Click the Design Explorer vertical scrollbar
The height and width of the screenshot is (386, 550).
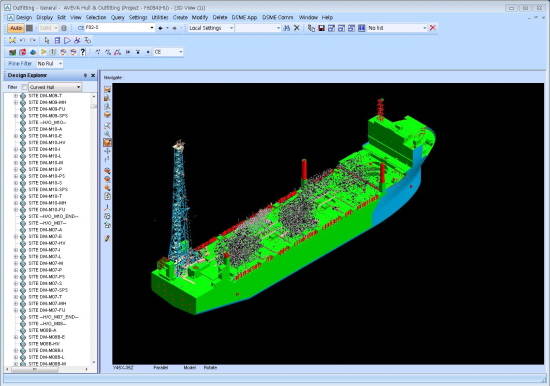(94, 229)
